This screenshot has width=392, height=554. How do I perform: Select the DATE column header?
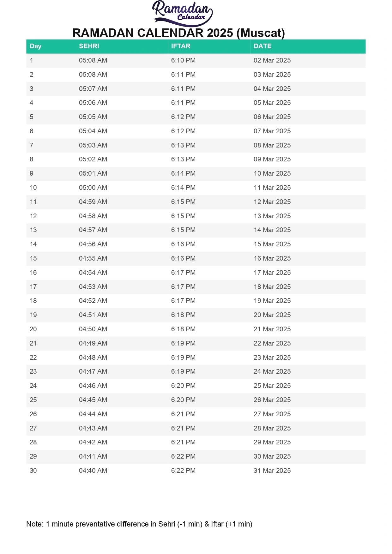coord(262,46)
